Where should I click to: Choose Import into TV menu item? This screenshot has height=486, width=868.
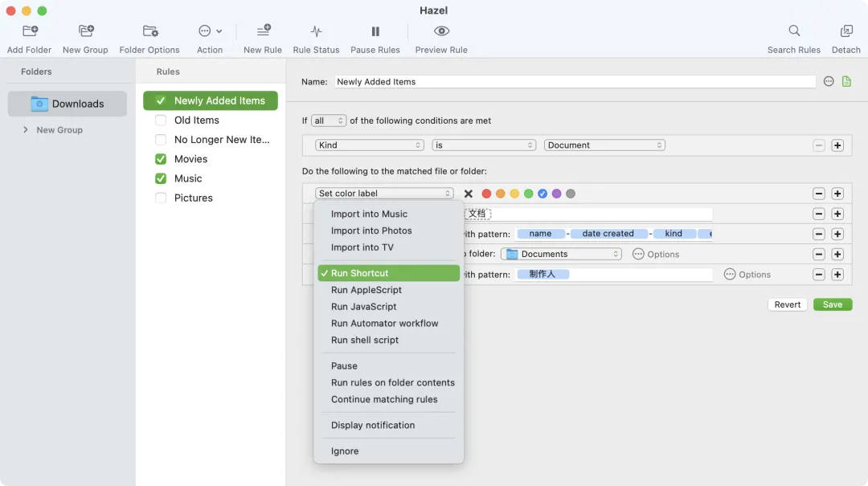[x=389, y=247]
